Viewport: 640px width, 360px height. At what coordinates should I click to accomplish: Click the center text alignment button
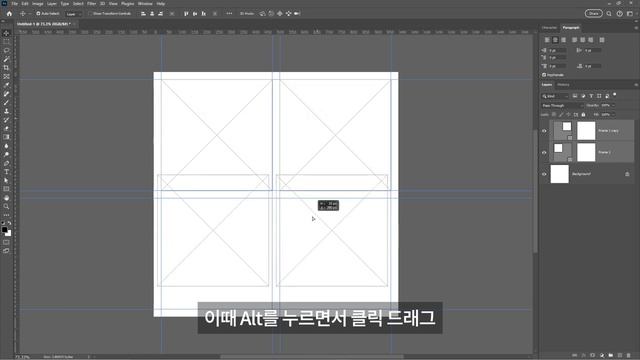555,40
